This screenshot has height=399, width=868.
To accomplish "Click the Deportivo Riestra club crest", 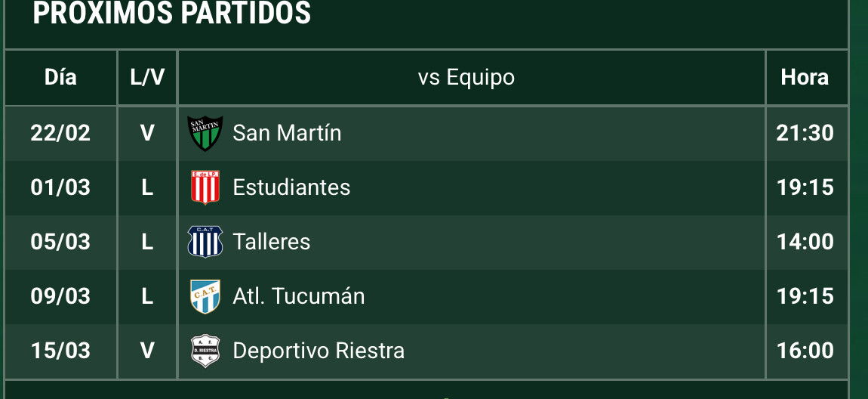I will click(205, 350).
